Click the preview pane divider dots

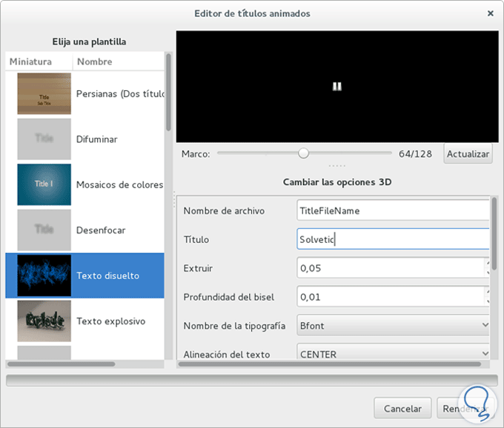click(x=336, y=166)
